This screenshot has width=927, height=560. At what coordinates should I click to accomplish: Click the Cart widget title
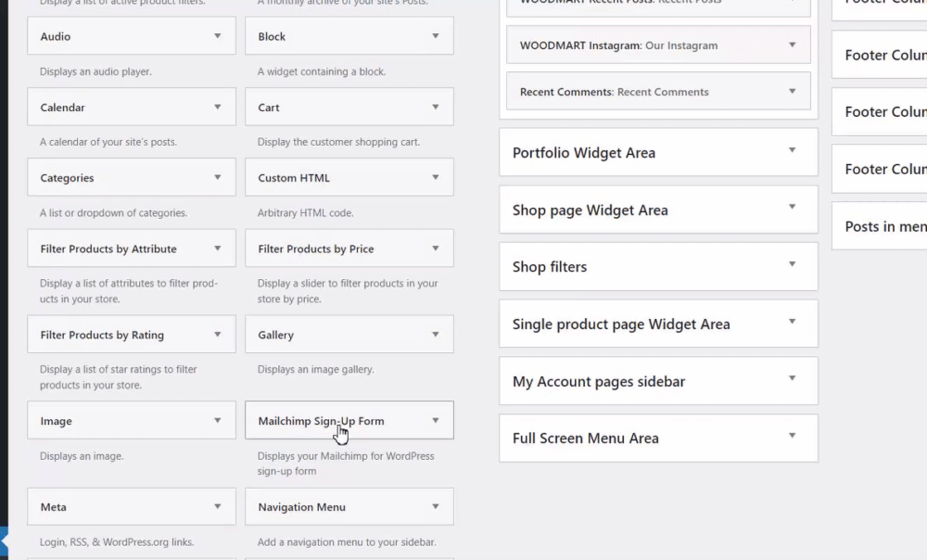(x=269, y=108)
